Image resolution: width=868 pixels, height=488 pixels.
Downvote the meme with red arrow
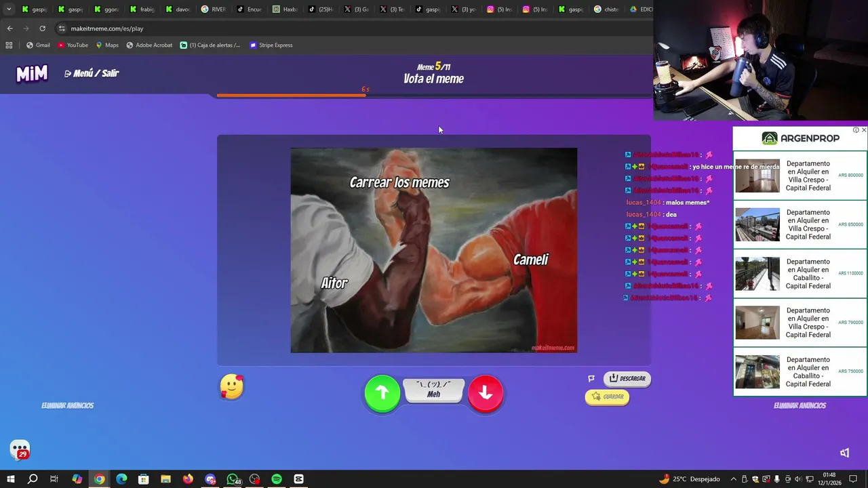pos(486,392)
